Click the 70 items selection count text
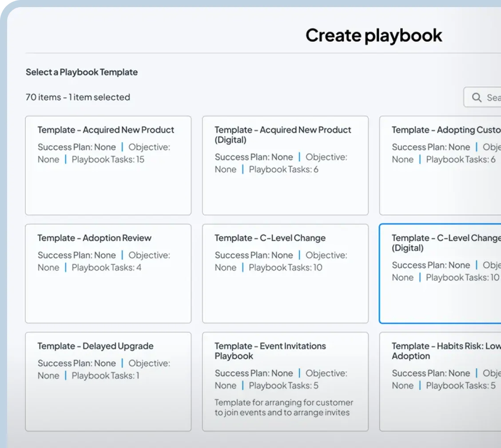Screen dimensions: 501x448 click(78, 97)
